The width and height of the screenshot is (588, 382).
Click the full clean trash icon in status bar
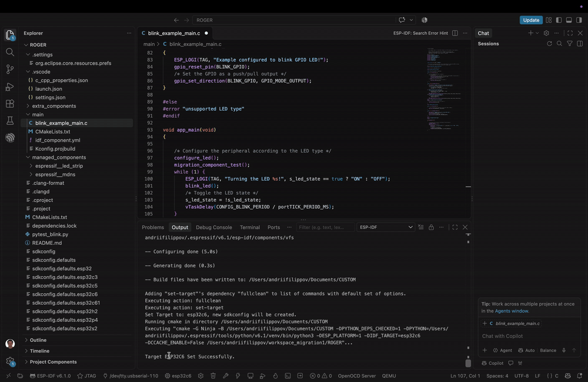point(213,376)
